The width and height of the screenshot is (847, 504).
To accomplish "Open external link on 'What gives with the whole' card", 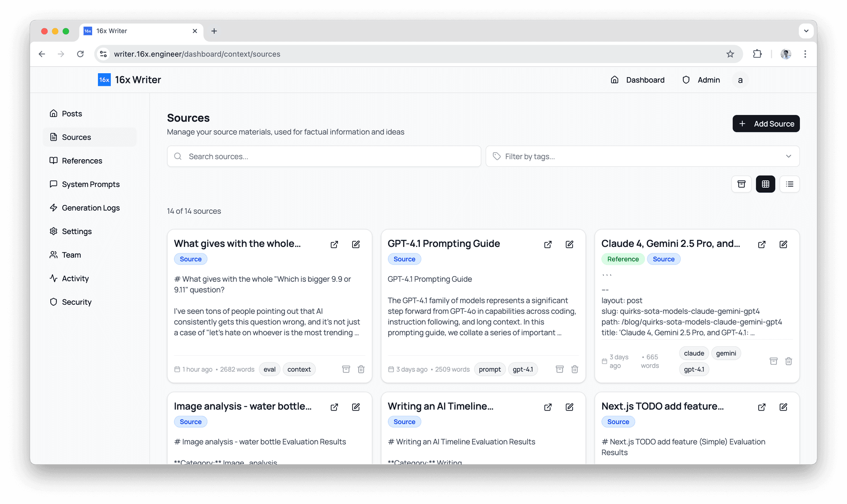I will 334,244.
